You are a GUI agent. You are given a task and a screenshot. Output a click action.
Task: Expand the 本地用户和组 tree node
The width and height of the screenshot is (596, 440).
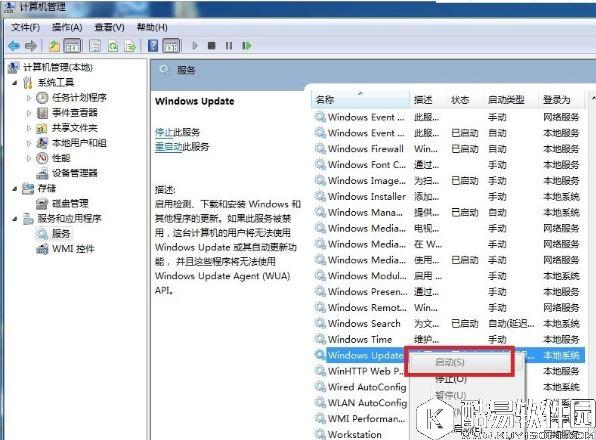(29, 143)
